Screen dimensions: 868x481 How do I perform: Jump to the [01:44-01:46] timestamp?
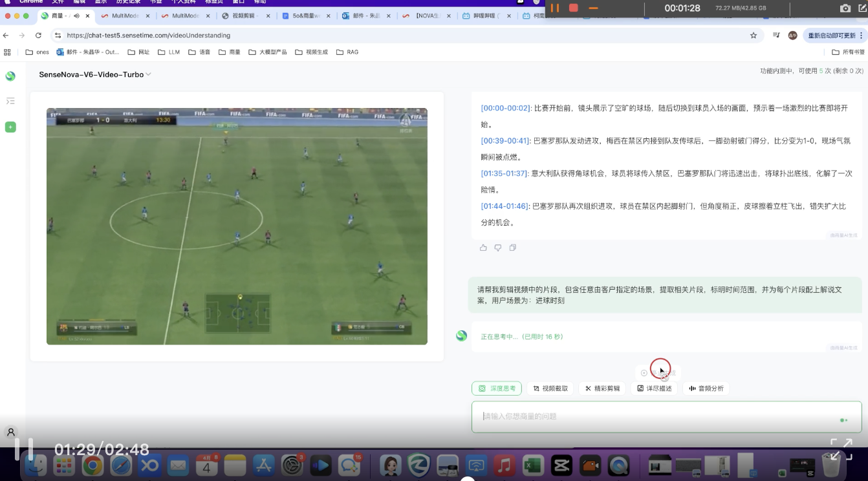[505, 206]
